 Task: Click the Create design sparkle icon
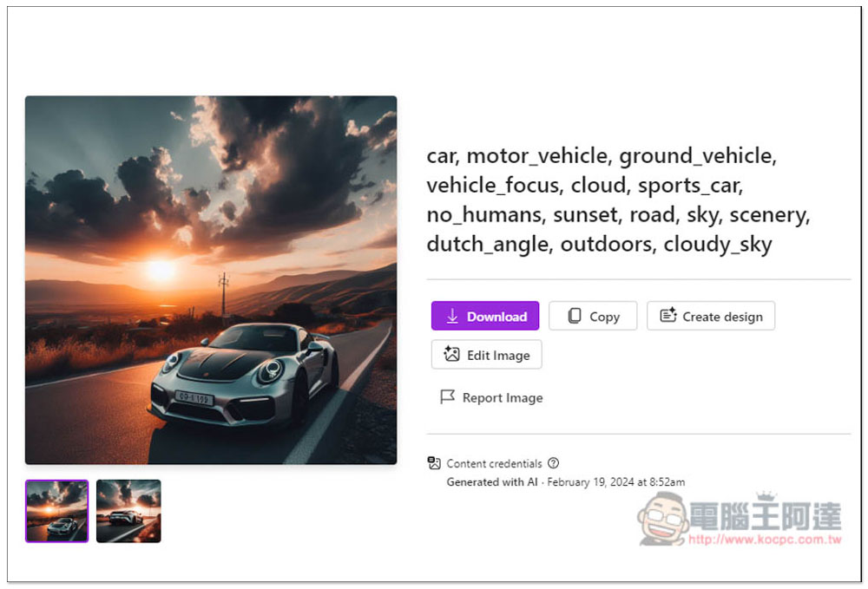(x=667, y=316)
